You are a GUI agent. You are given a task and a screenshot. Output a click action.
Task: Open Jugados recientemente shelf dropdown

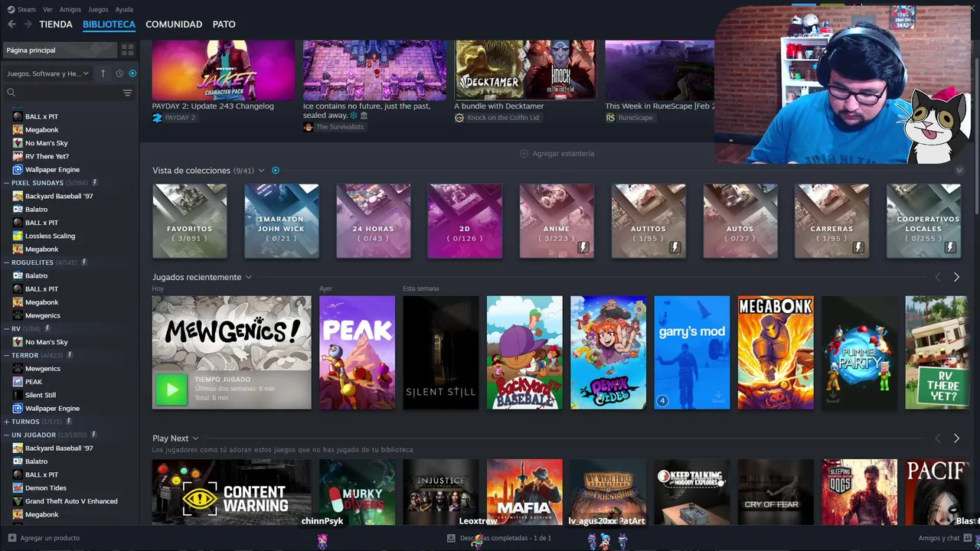[x=249, y=277]
